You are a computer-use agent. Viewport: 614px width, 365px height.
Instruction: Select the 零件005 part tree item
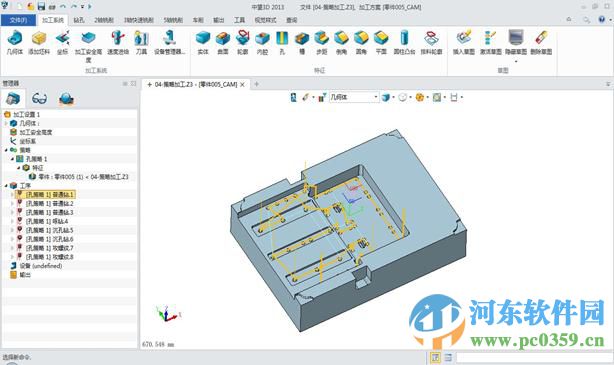point(83,177)
